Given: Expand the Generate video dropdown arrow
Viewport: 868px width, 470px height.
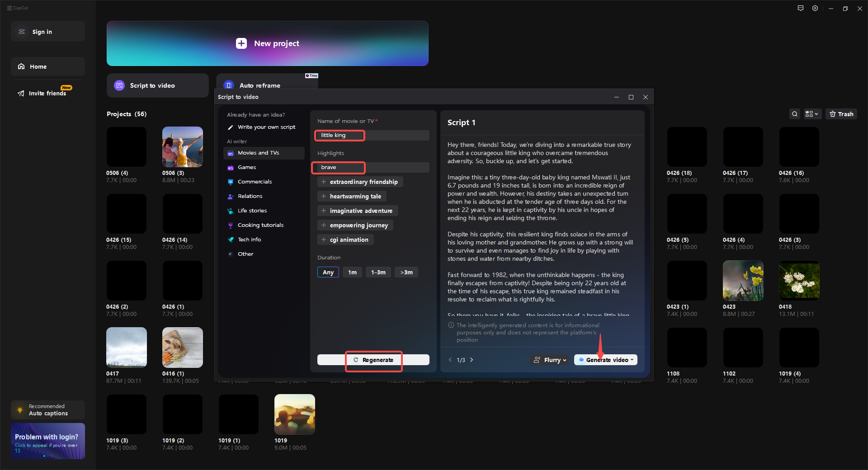Looking at the screenshot, I should (632, 360).
